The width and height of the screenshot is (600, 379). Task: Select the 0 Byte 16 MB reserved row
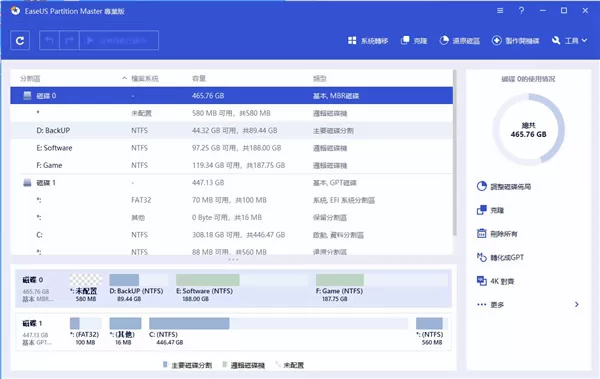click(232, 217)
